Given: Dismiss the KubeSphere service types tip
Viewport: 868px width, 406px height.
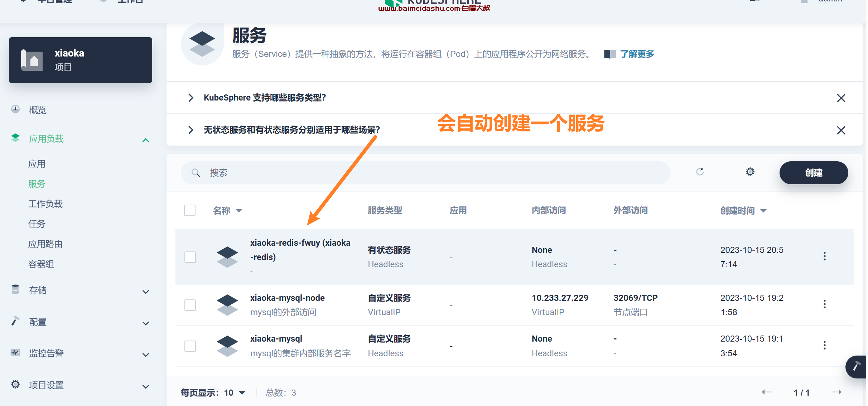Looking at the screenshot, I should [841, 98].
